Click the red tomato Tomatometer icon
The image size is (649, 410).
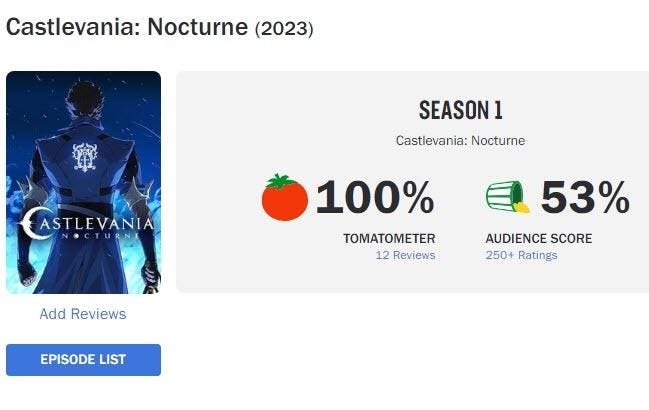point(285,198)
